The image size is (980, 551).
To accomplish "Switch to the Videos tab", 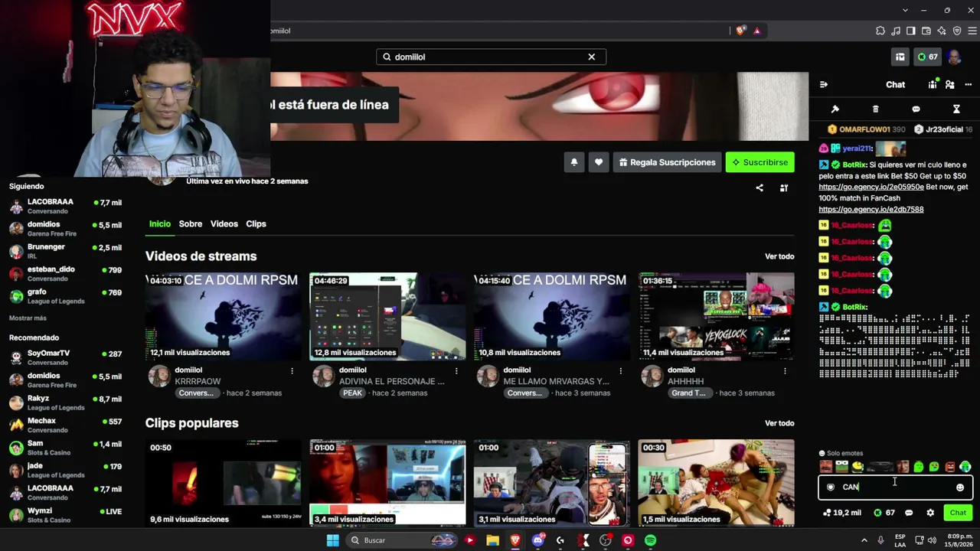I will 224,223.
